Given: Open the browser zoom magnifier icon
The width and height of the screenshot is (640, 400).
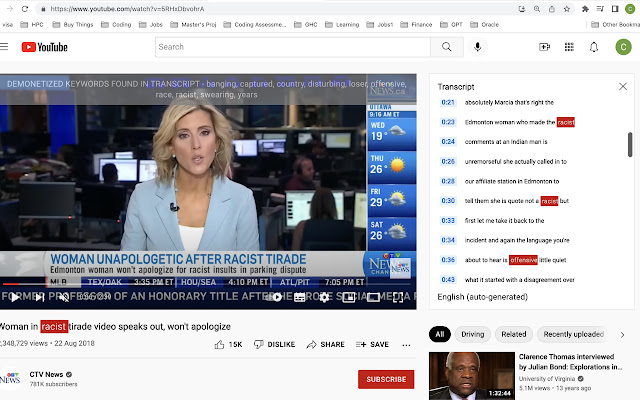Looking at the screenshot, I should [x=537, y=9].
